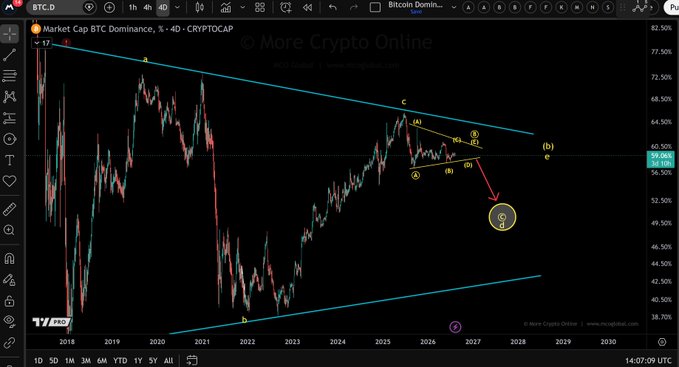Undo the last chart action
Image resolution: width=679 pixels, height=367 pixels.
tap(333, 7)
